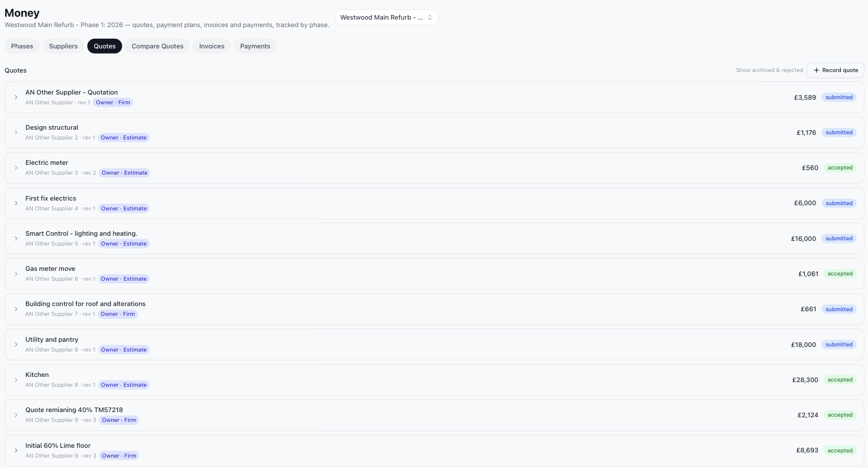Expand the Utility and pantry quote chevron
This screenshot has width=868, height=468.
coord(16,345)
